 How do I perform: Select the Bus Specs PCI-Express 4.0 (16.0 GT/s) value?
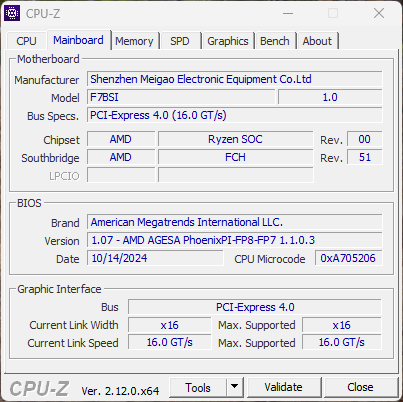235,115
